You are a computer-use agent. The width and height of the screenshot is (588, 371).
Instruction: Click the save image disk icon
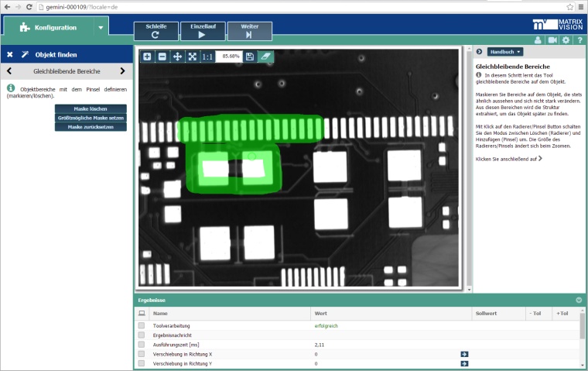tap(249, 57)
